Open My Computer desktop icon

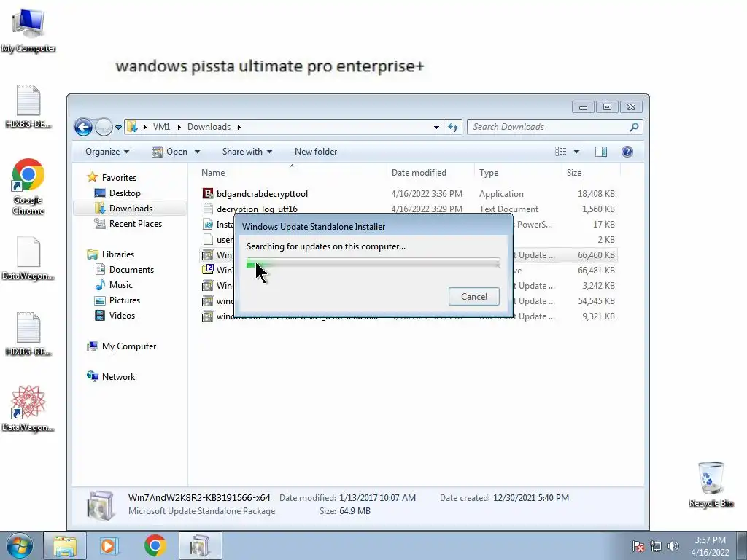coord(28,31)
